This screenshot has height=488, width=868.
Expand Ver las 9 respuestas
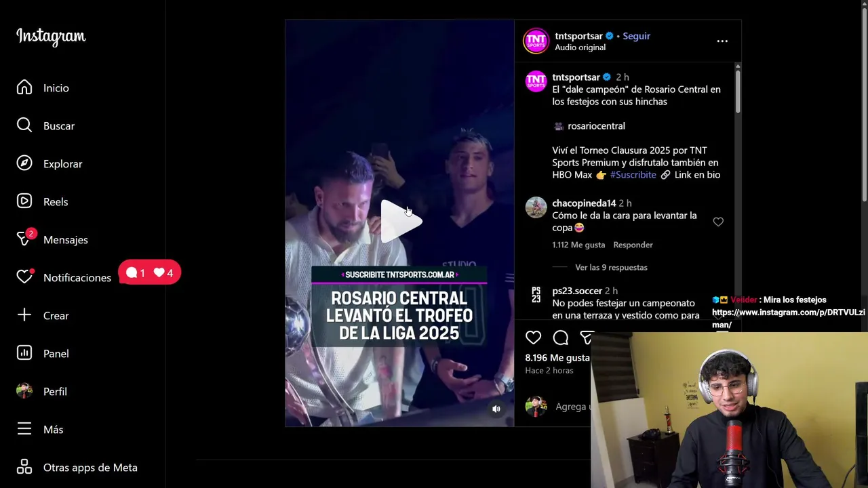[611, 267]
